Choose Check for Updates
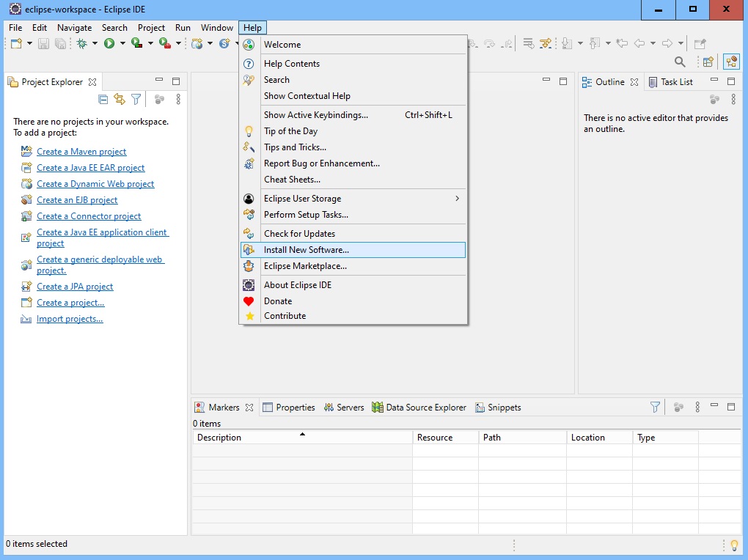This screenshot has height=560, width=748. [x=353, y=234]
